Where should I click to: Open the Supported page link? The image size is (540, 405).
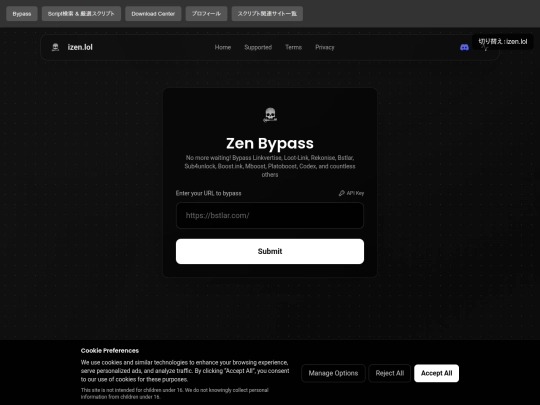[x=258, y=47]
